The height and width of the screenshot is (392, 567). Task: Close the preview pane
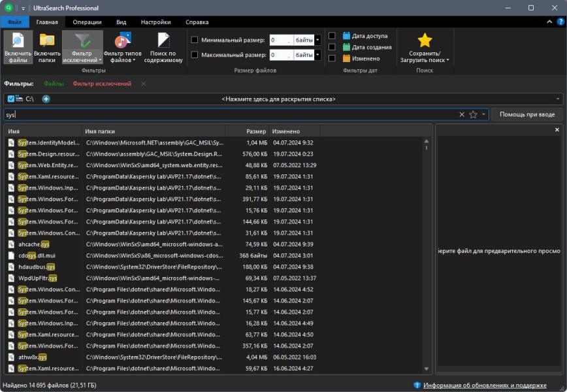pos(557,129)
